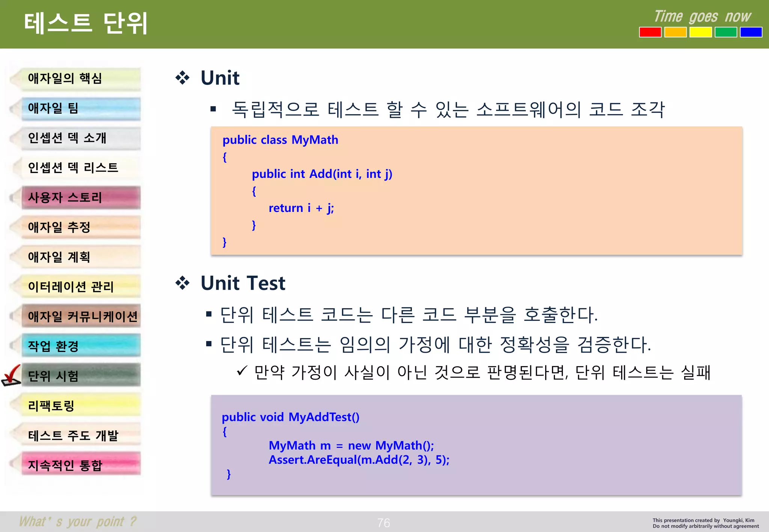This screenshot has height=532, width=769.
Task: Click the orange color block in the header
Action: click(x=675, y=32)
